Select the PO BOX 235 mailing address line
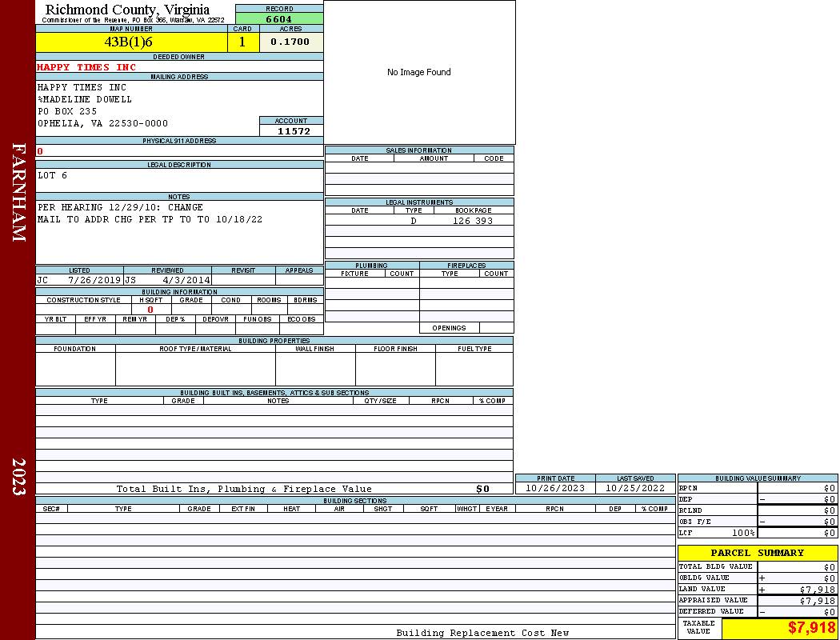 [x=67, y=112]
